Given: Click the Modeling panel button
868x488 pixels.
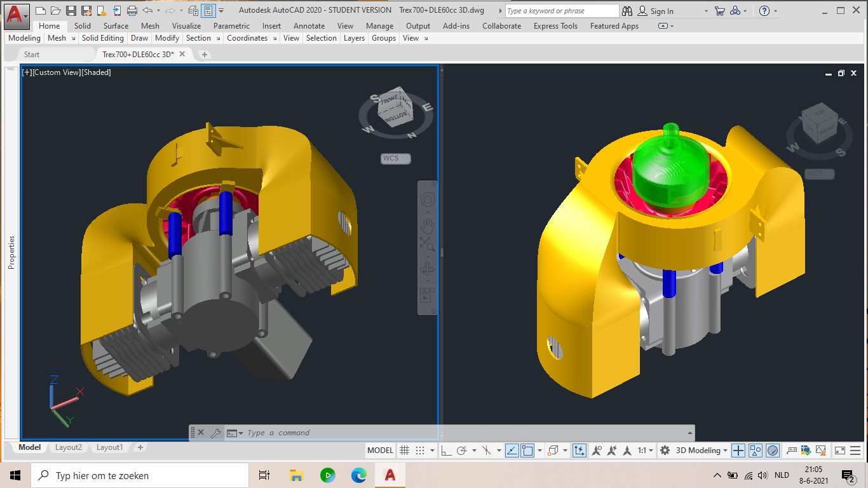Looking at the screenshot, I should (24, 38).
